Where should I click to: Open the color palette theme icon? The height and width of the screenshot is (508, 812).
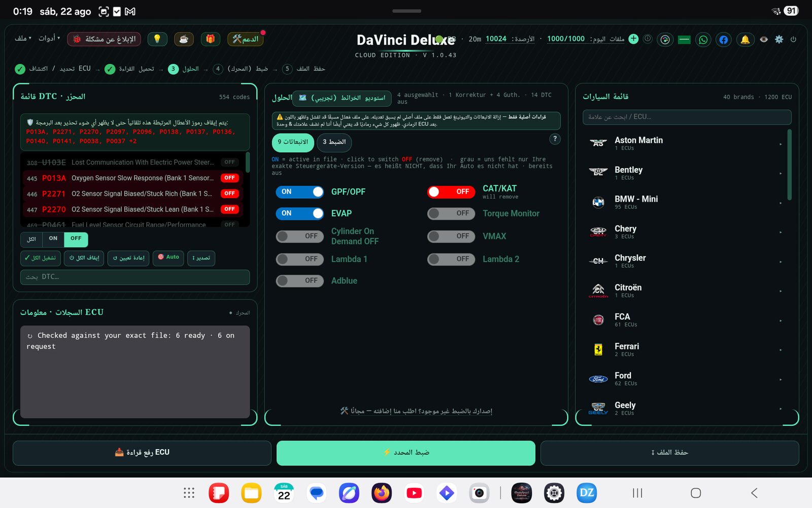point(665,39)
